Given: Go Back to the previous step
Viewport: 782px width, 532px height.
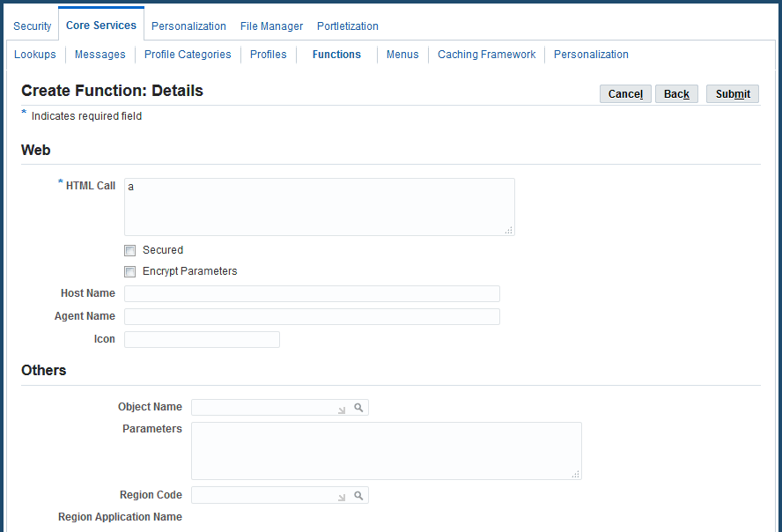Looking at the screenshot, I should (x=676, y=93).
